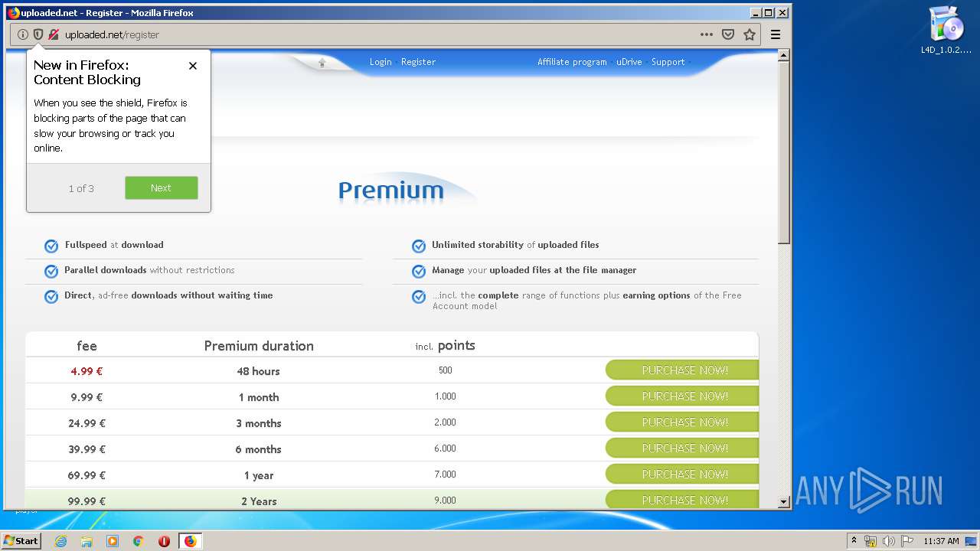Switch to Firefox taskbar button

[x=190, y=541]
